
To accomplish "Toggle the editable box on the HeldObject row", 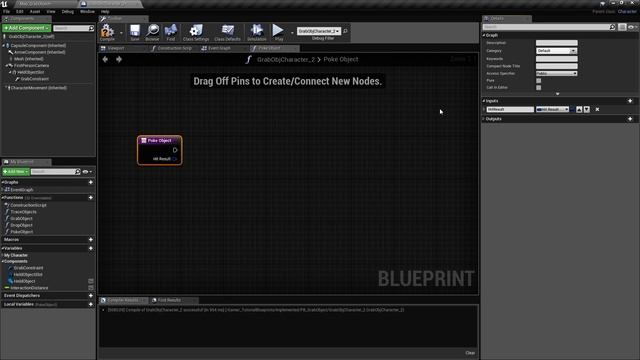I will [91, 281].
